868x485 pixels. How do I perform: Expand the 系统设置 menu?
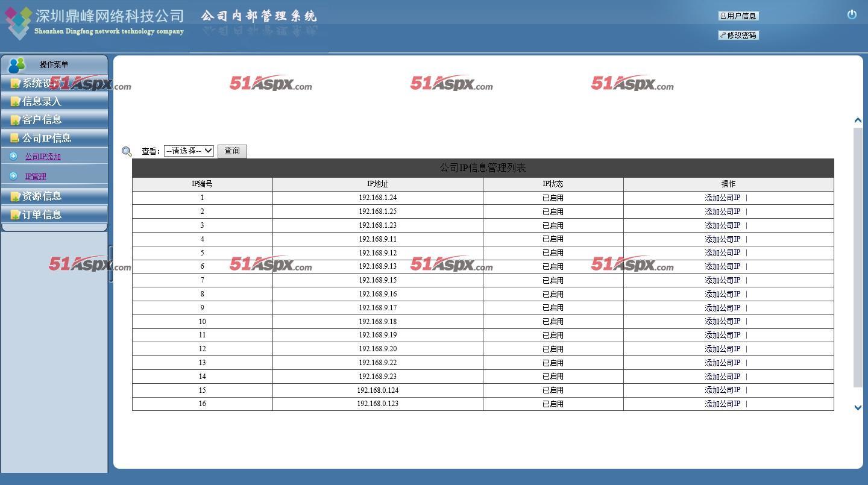(54, 84)
